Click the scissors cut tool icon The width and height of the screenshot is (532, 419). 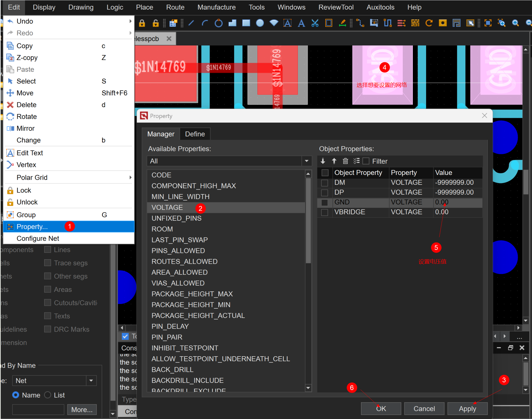pos(315,23)
